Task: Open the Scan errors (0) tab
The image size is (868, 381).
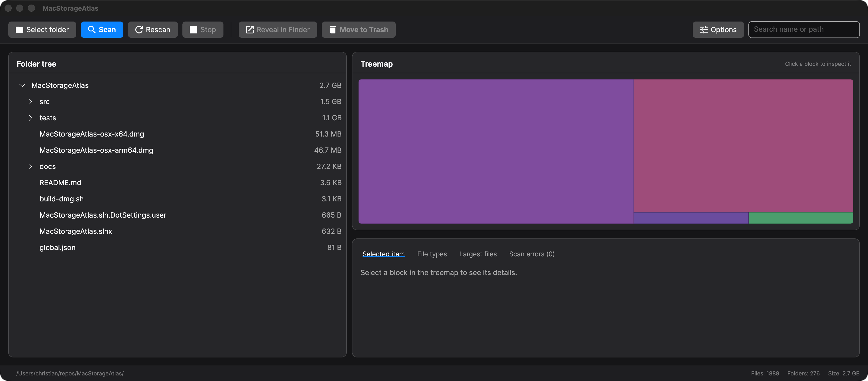Action: coord(532,254)
